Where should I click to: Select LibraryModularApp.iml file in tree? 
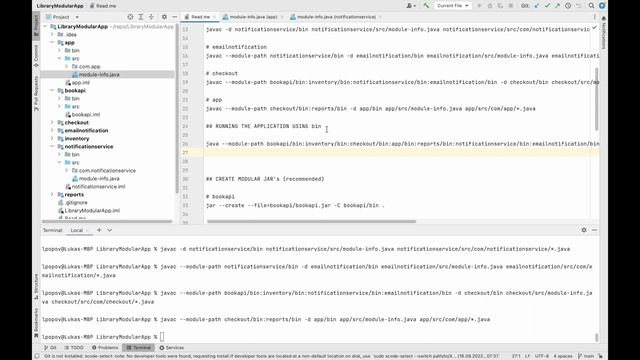point(89,211)
